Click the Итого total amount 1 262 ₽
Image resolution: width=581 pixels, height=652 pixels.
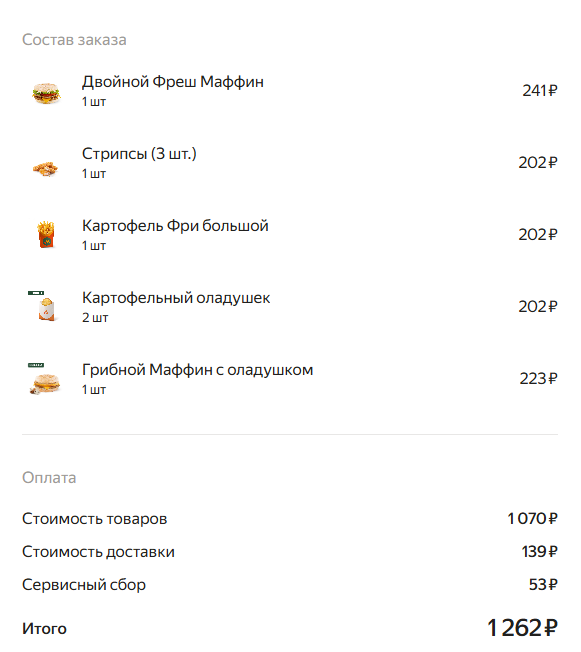click(x=522, y=628)
